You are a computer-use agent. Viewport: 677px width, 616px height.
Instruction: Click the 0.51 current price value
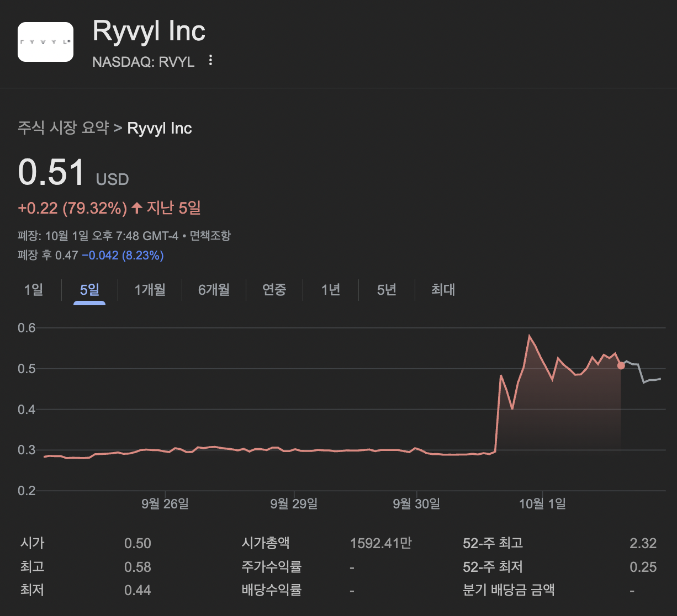tap(51, 172)
